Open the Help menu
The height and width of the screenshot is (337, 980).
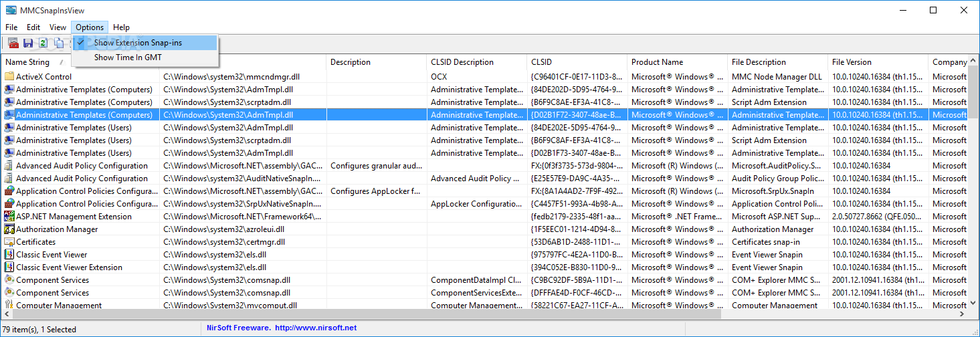click(121, 27)
